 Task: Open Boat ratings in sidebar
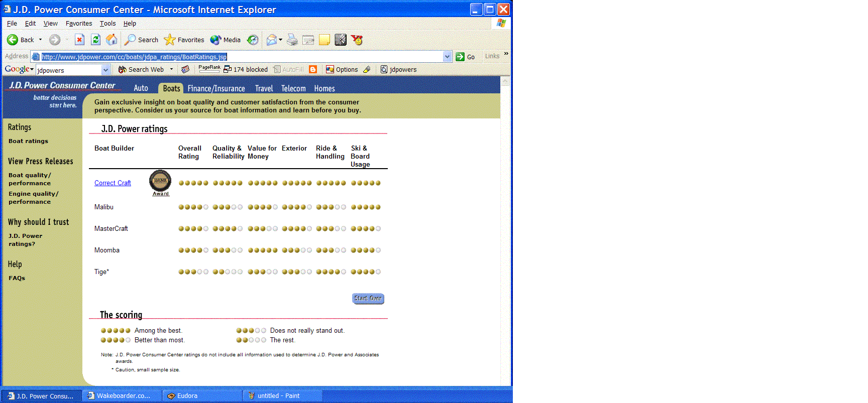(x=28, y=141)
